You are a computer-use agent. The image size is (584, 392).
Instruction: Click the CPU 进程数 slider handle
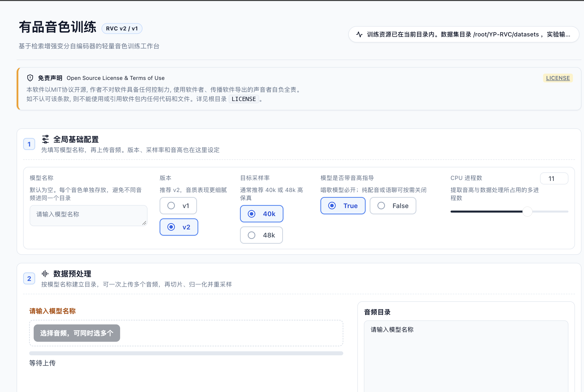coord(527,212)
